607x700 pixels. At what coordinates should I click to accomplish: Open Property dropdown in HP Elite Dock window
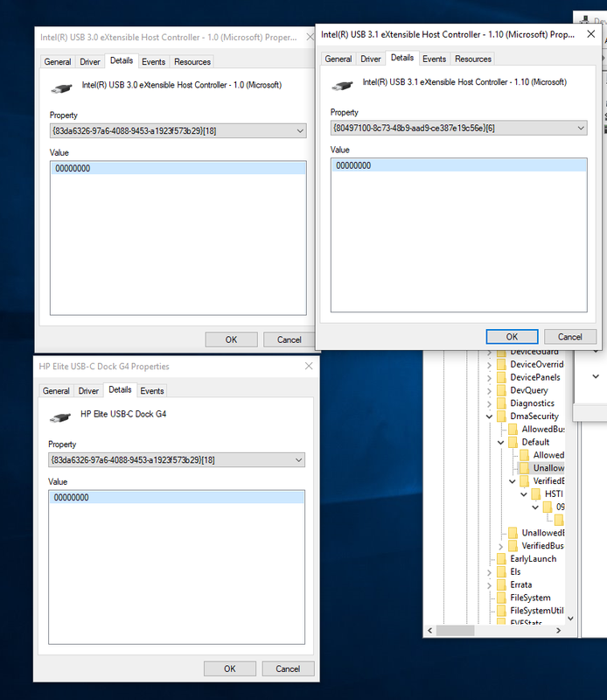(x=177, y=460)
